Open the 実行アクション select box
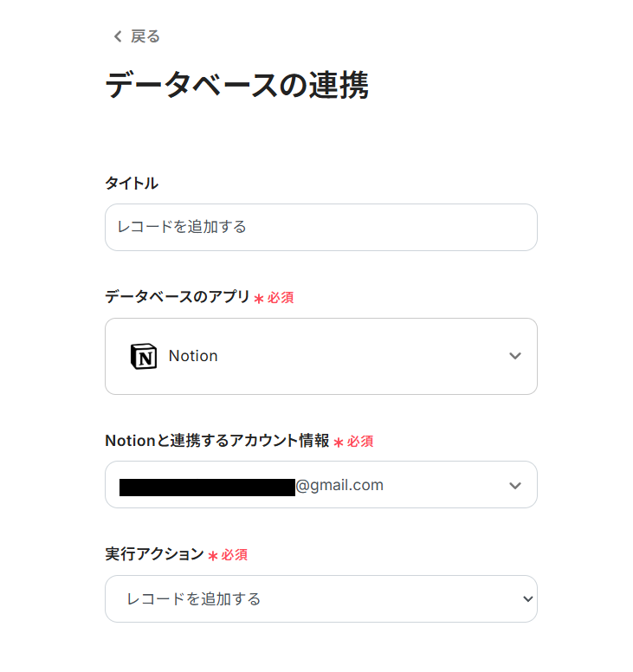This screenshot has height=672, width=633. click(320, 598)
